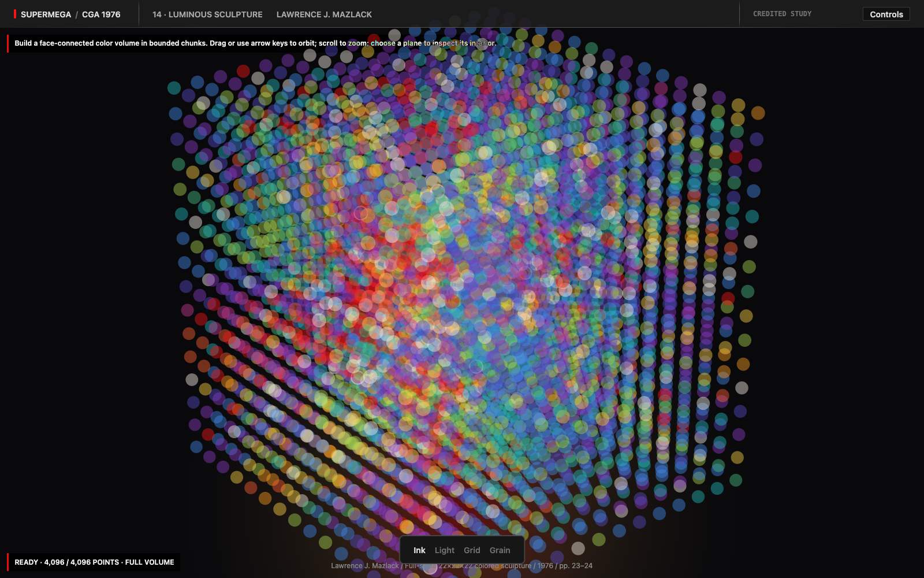
Task: Click the 'READY · 4,096 / 4,096 POINTS' status
Action: pos(94,562)
